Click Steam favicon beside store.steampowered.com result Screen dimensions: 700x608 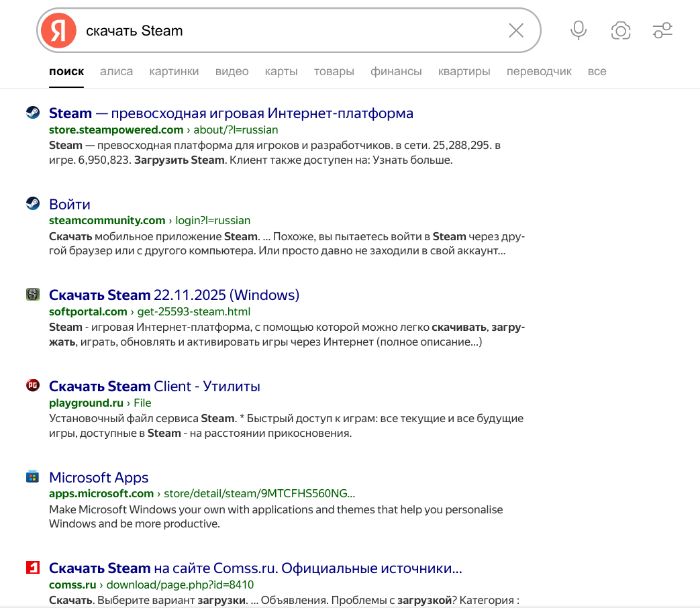coord(33,113)
